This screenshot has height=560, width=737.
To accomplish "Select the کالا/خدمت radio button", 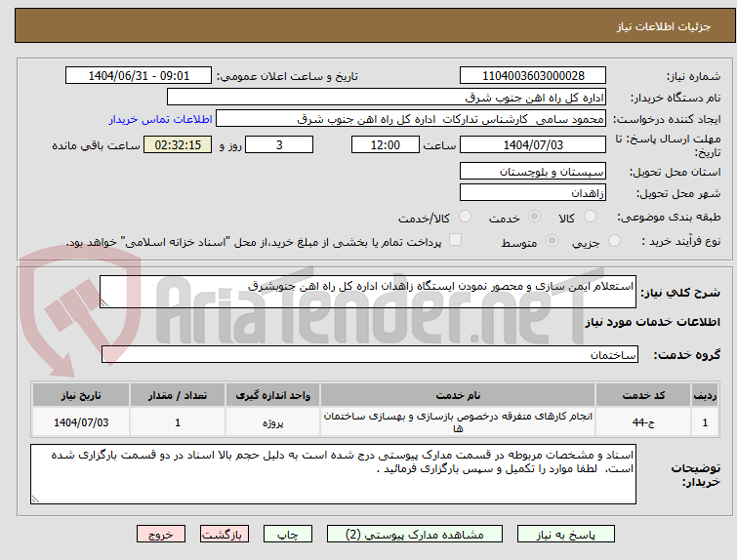I will click(x=465, y=217).
